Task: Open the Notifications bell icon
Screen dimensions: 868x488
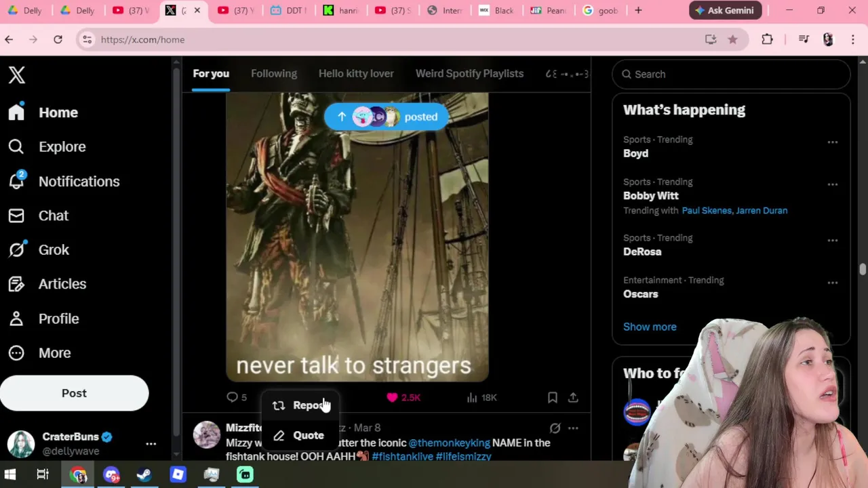Action: pyautogui.click(x=16, y=181)
